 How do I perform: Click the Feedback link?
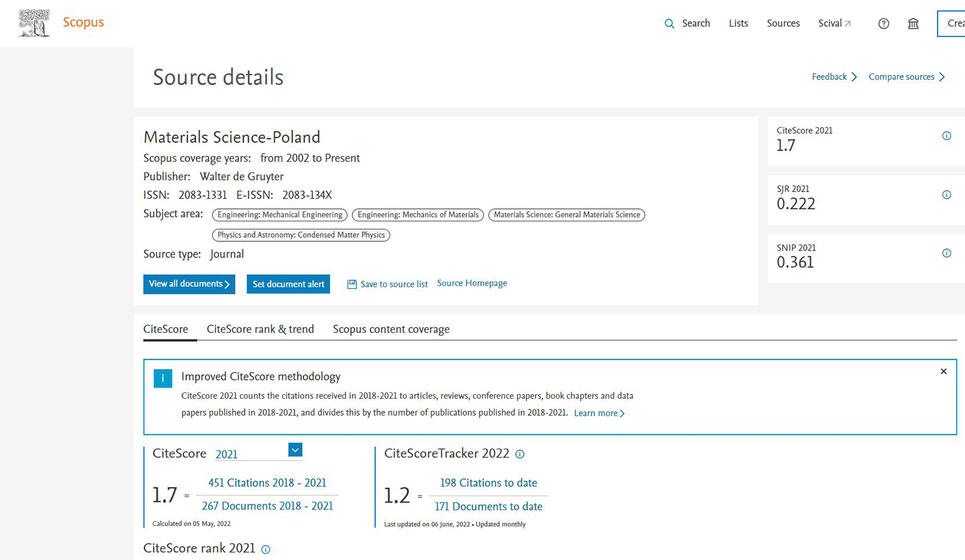834,77
